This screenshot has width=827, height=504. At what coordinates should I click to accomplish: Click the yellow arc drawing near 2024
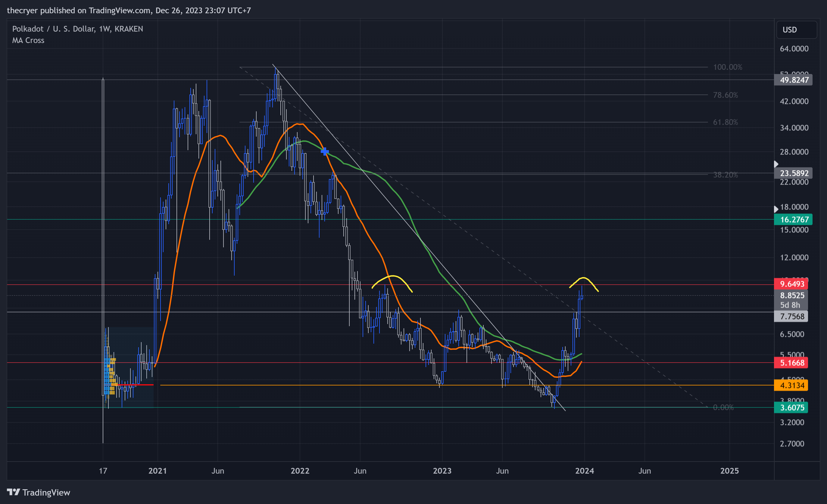(x=584, y=278)
